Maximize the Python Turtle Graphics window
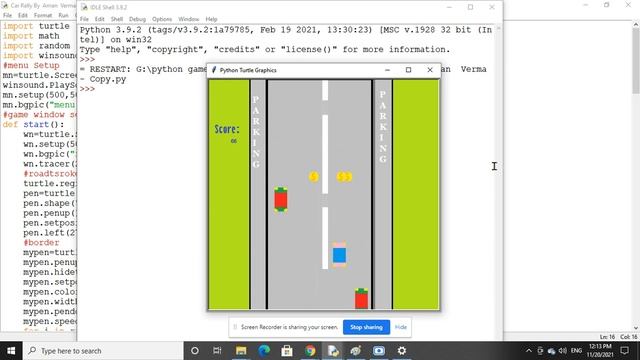This screenshot has width=640, height=360. (408, 70)
